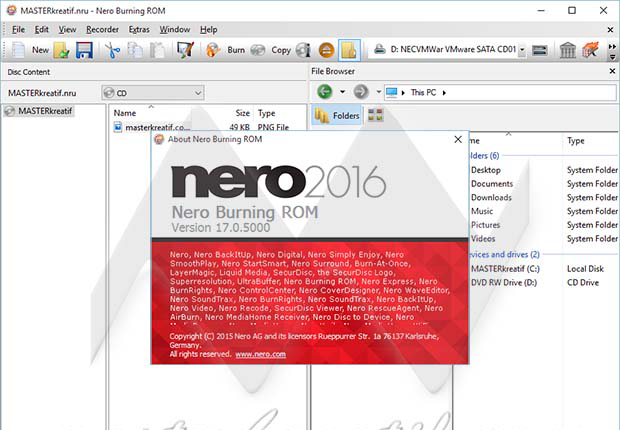Close the compilation document via menu bar X
Image resolution: width=620 pixels, height=430 pixels.
[610, 30]
